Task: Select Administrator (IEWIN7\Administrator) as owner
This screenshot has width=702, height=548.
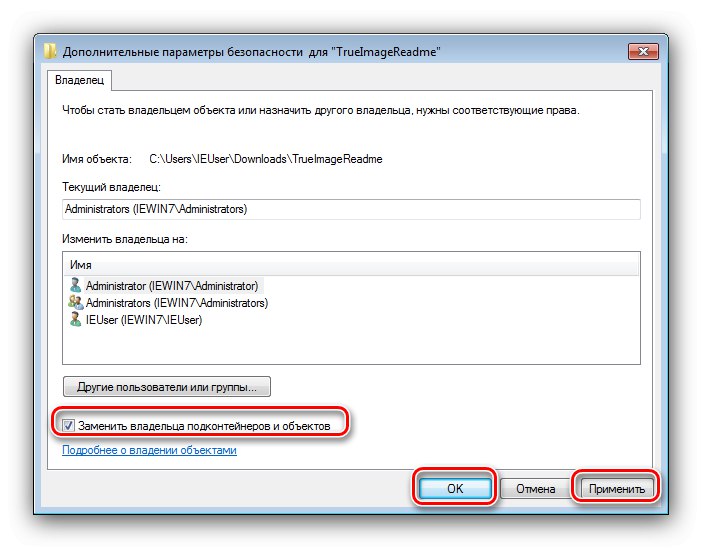Action: pos(172,286)
